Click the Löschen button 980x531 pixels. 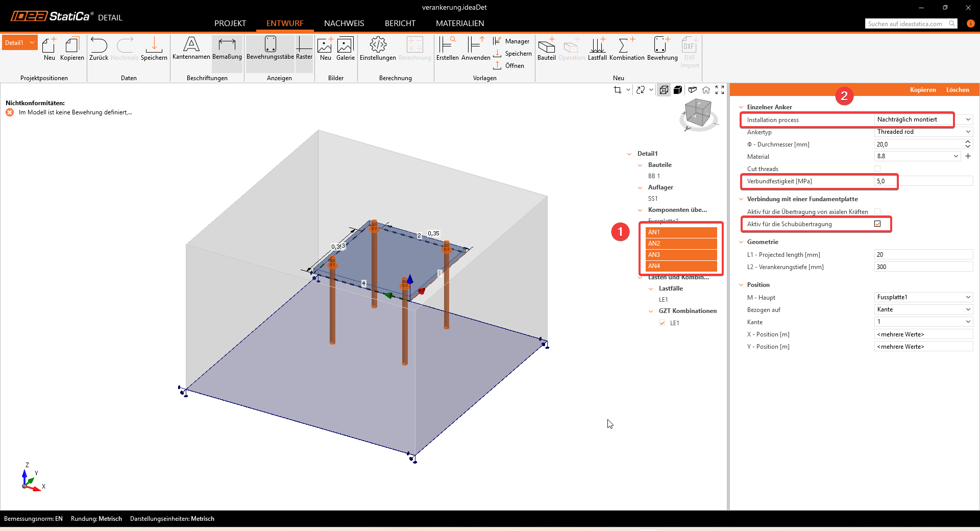click(x=957, y=90)
